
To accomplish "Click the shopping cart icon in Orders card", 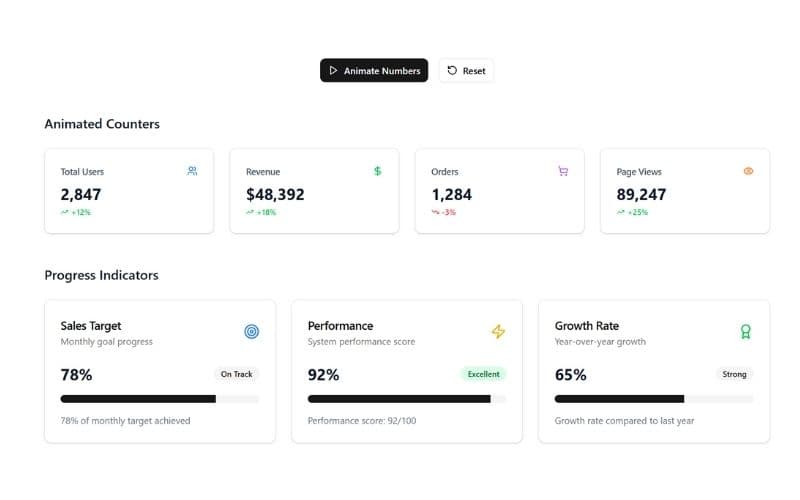I will pyautogui.click(x=563, y=171).
